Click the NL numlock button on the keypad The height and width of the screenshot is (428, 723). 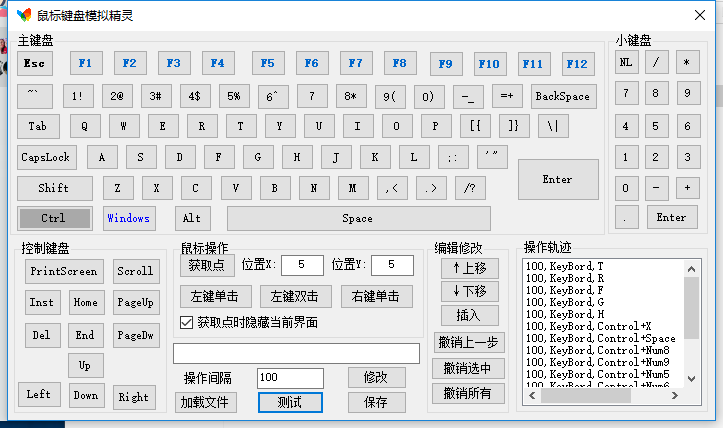626,62
